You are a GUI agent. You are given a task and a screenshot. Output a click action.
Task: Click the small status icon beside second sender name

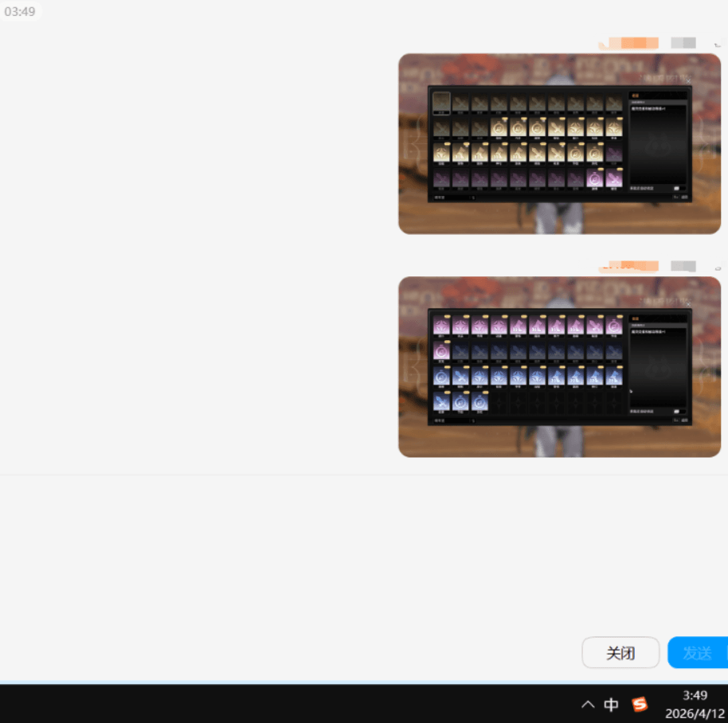click(717, 268)
